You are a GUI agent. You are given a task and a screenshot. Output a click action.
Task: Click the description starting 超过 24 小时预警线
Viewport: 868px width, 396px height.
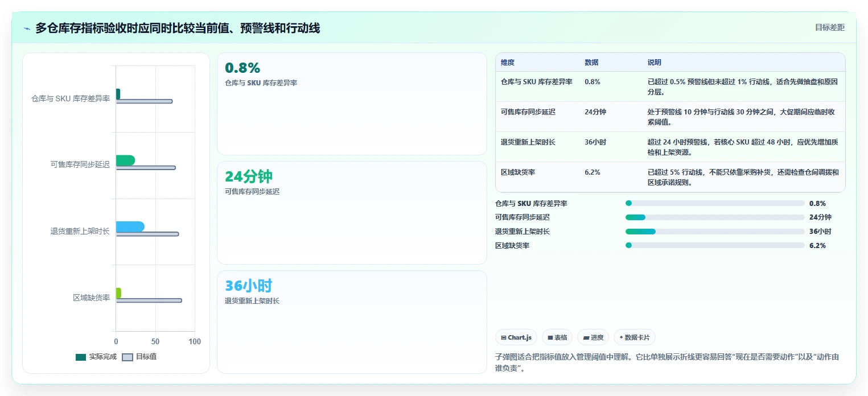click(x=743, y=147)
